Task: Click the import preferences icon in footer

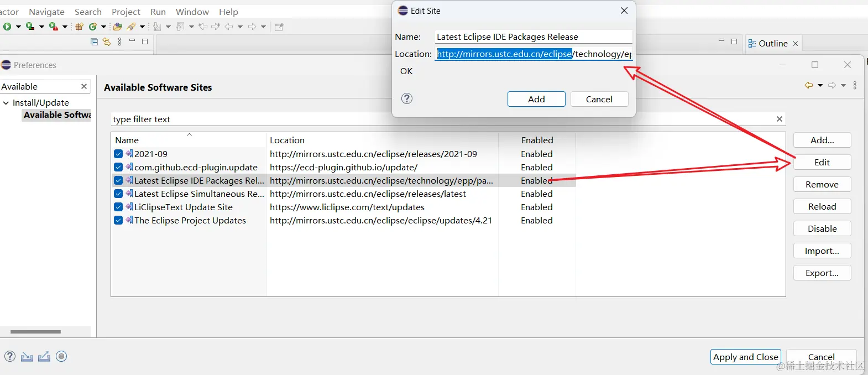Action: pyautogui.click(x=27, y=357)
